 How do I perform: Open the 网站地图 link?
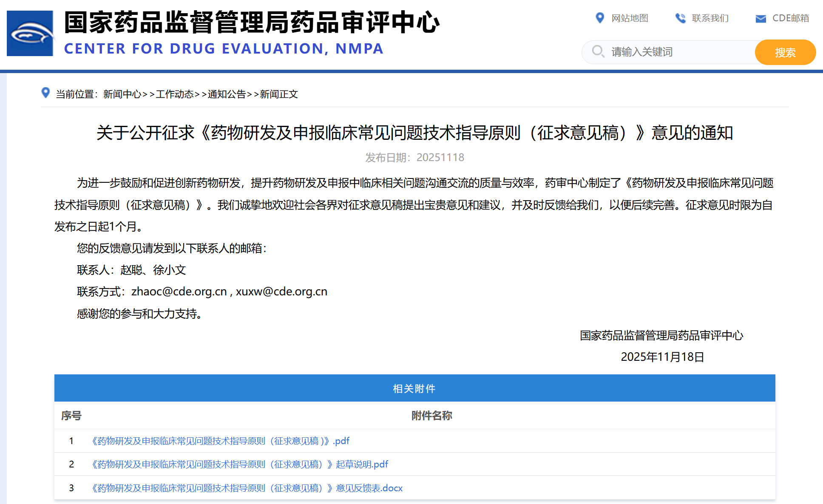[x=630, y=18]
